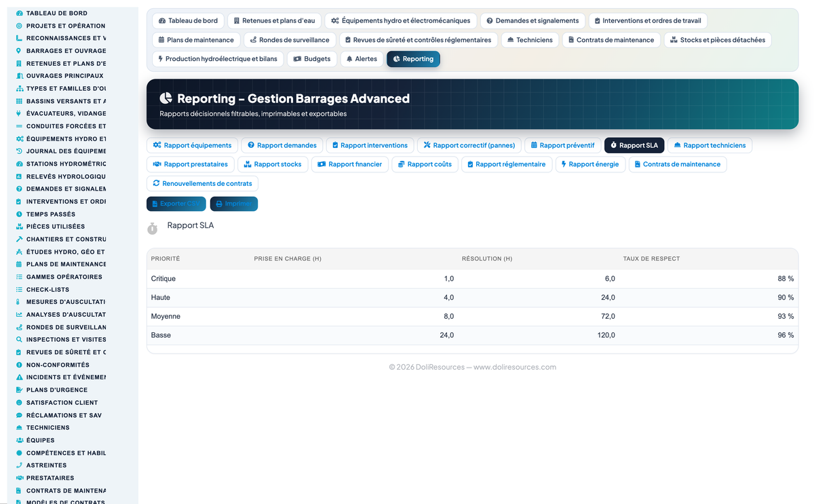Open Interventions et ordres de travail tab
This screenshot has width=814, height=504.
point(648,21)
